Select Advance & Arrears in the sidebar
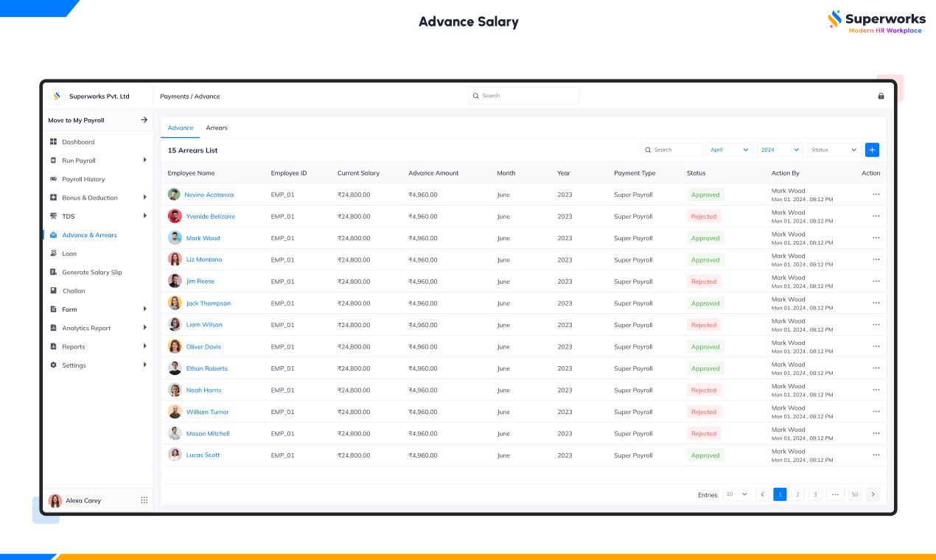Screen dimensions: 936x560 pyautogui.click(x=89, y=235)
